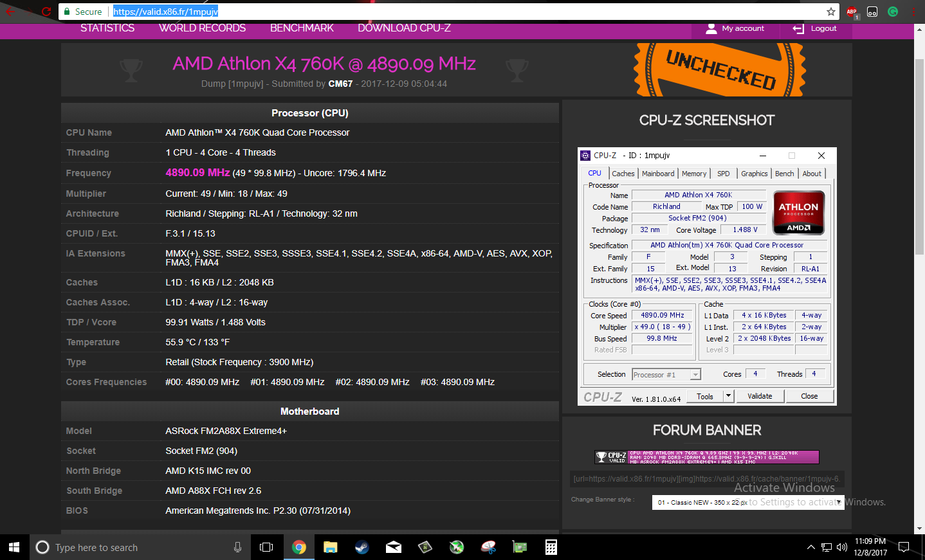Click the forum banner BBCode text field
This screenshot has height=560, width=925.
[706, 478]
